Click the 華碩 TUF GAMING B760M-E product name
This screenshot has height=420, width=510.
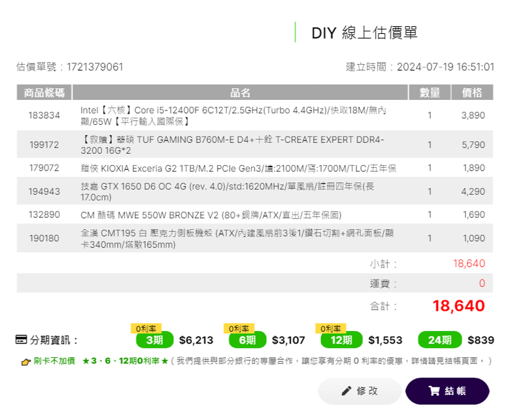[x=232, y=145]
